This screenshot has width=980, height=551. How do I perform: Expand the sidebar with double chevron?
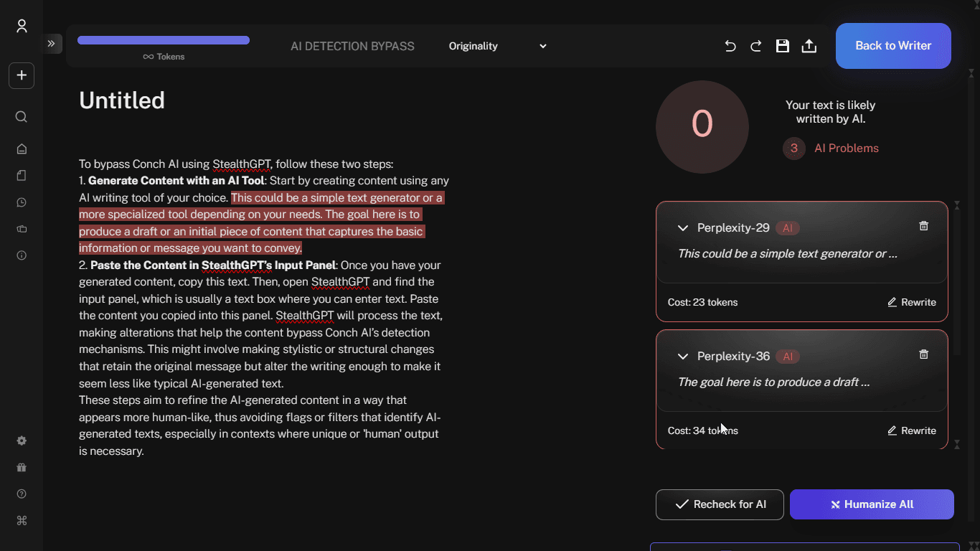[52, 44]
